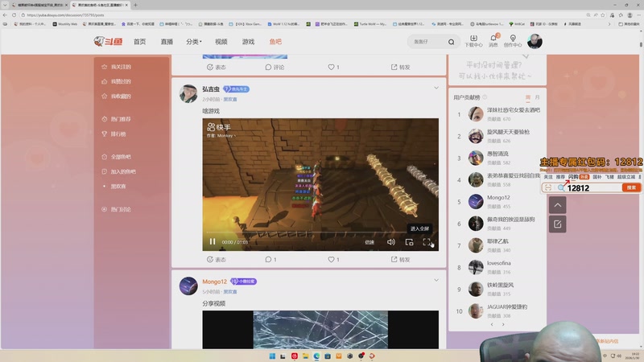Click the search magnifier icon in the header
644x362 pixels.
451,42
